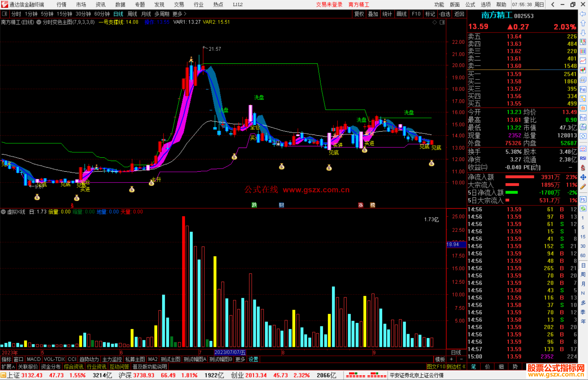Screen dimensions: 588x380
Task: Click the RSI indicator sidebar icon
Action: click(583, 158)
